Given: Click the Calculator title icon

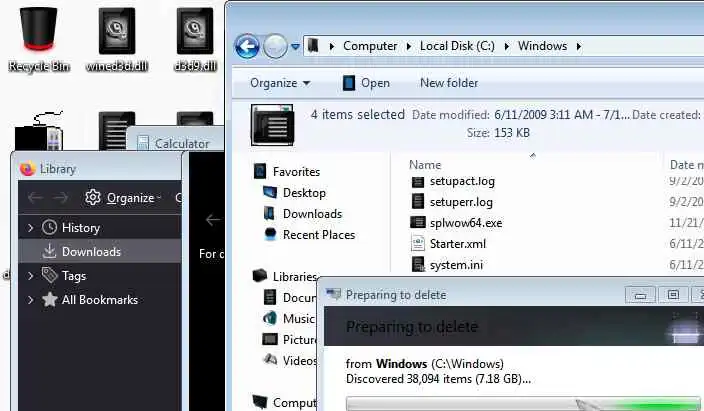Looking at the screenshot, I should (143, 143).
